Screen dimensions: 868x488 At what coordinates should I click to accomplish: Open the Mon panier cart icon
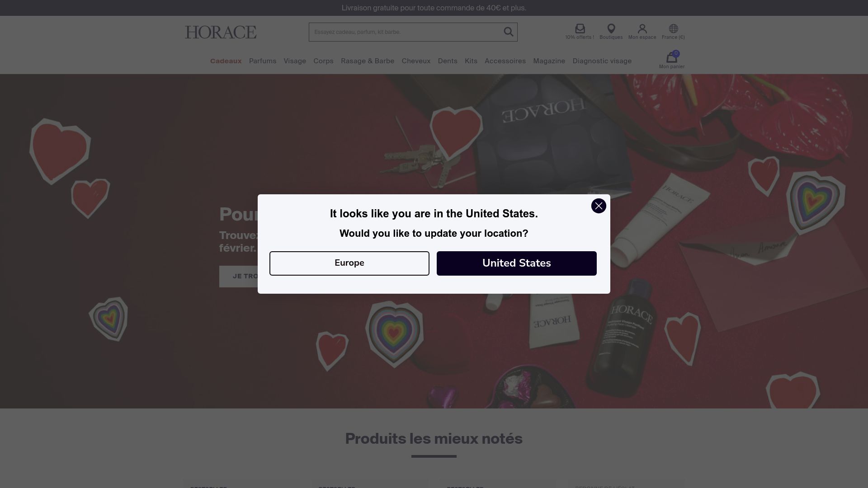click(672, 61)
